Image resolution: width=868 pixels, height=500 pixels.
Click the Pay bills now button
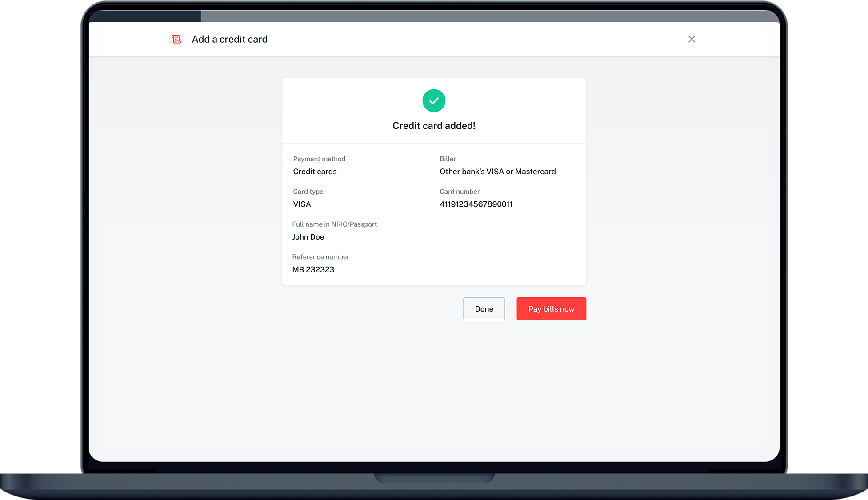[551, 309]
